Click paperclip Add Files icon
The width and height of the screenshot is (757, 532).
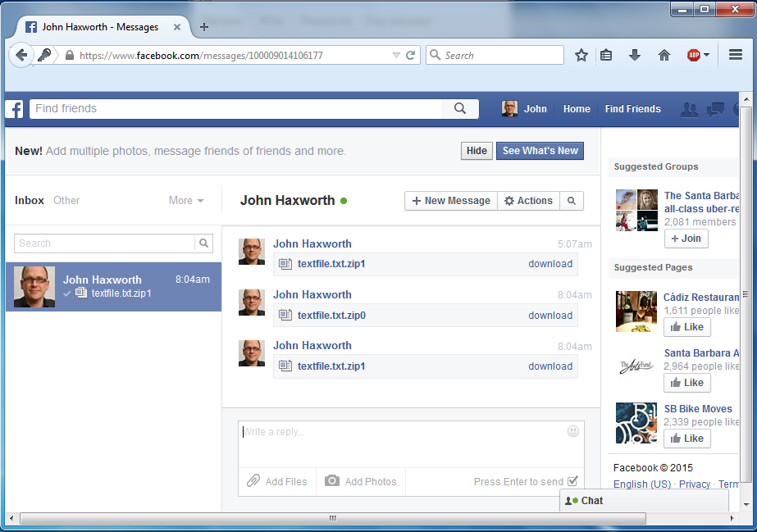(253, 481)
